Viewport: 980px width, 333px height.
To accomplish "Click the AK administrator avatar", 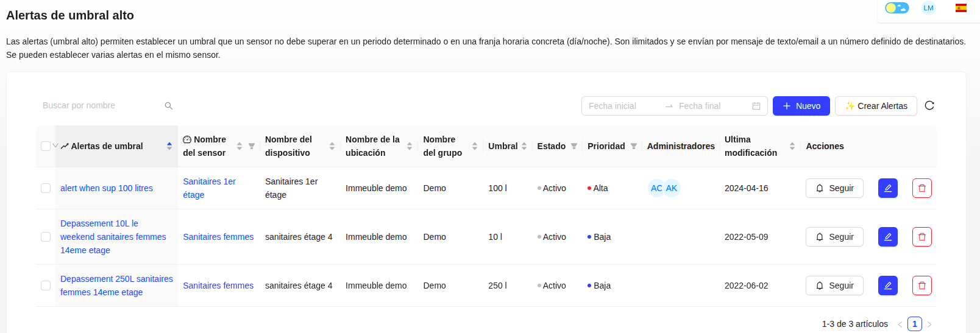I will click(672, 188).
